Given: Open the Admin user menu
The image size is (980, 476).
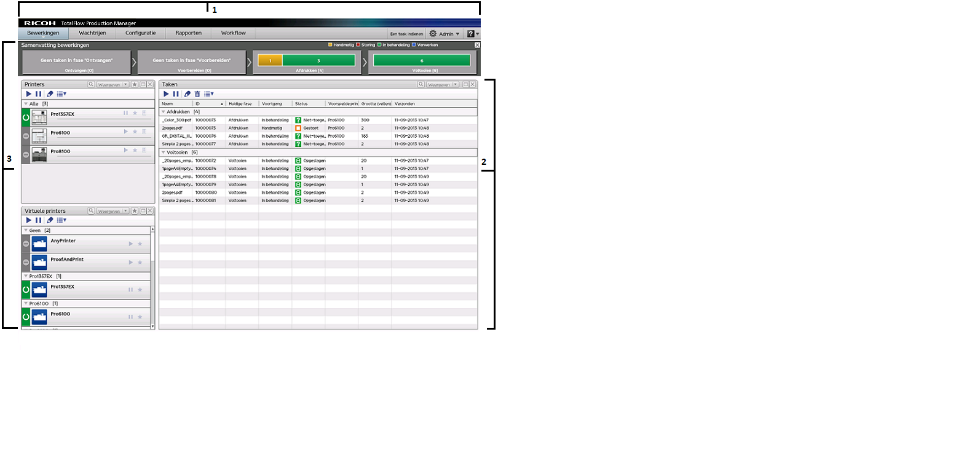Looking at the screenshot, I should tap(445, 34).
